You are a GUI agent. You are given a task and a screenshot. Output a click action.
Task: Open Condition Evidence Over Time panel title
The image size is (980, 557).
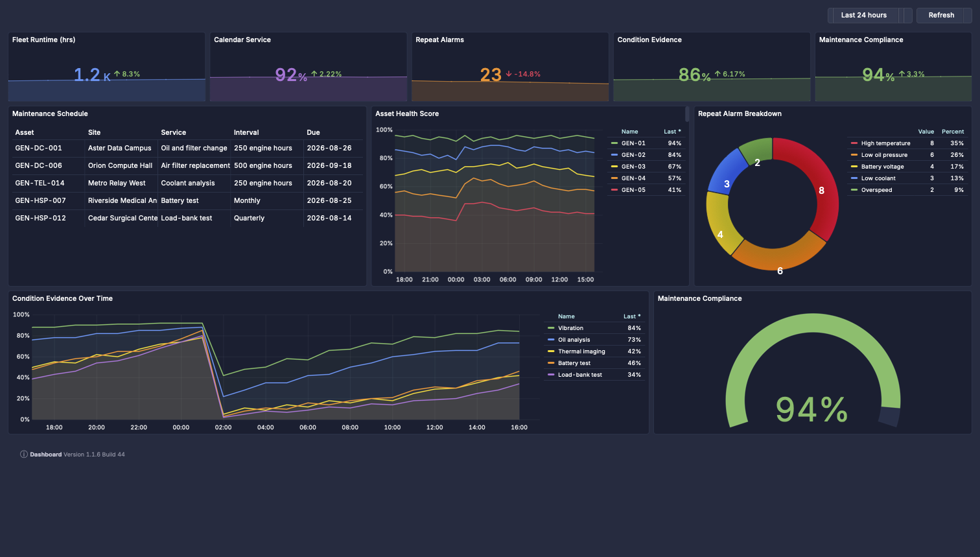tap(62, 298)
